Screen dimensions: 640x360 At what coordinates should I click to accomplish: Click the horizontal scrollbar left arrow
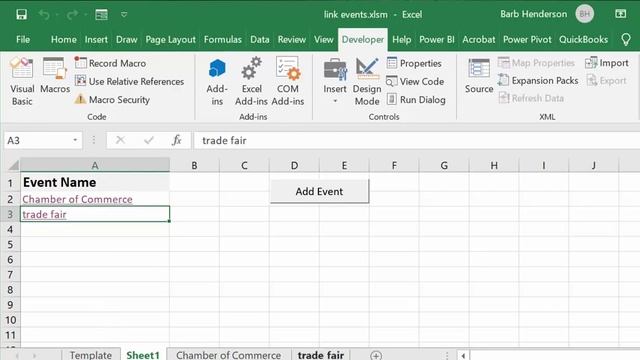pyautogui.click(x=463, y=356)
